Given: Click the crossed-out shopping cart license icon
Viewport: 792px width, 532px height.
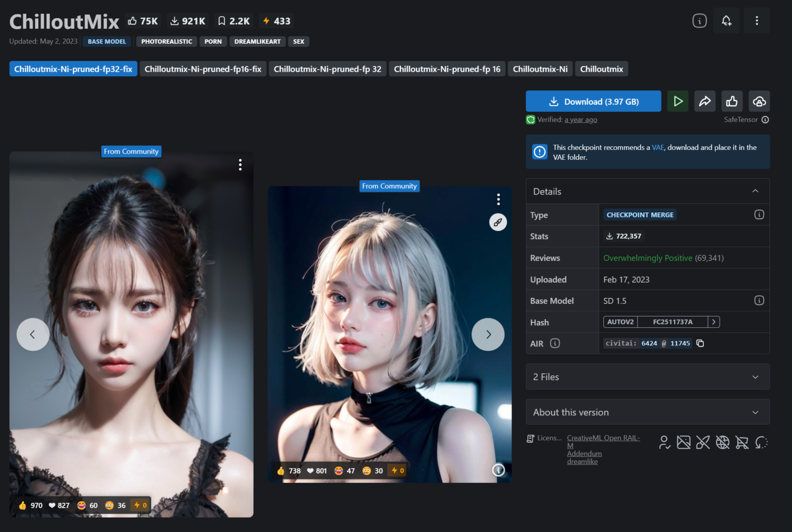Looking at the screenshot, I should tap(742, 442).
